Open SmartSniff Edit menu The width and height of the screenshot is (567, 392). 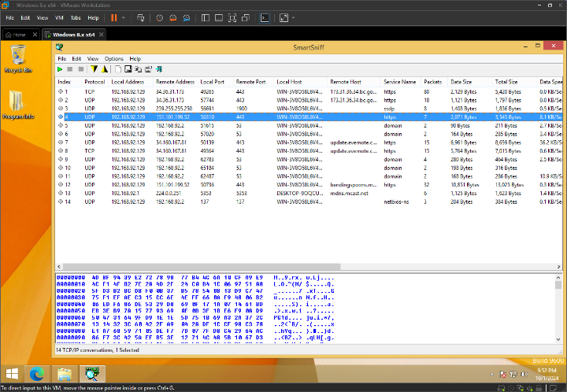76,58
